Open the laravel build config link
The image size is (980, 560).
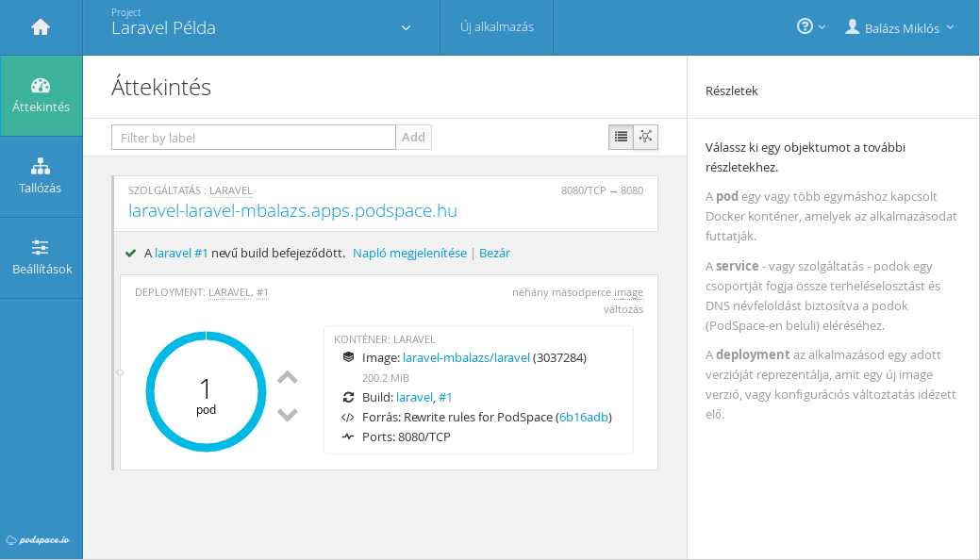pos(414,398)
